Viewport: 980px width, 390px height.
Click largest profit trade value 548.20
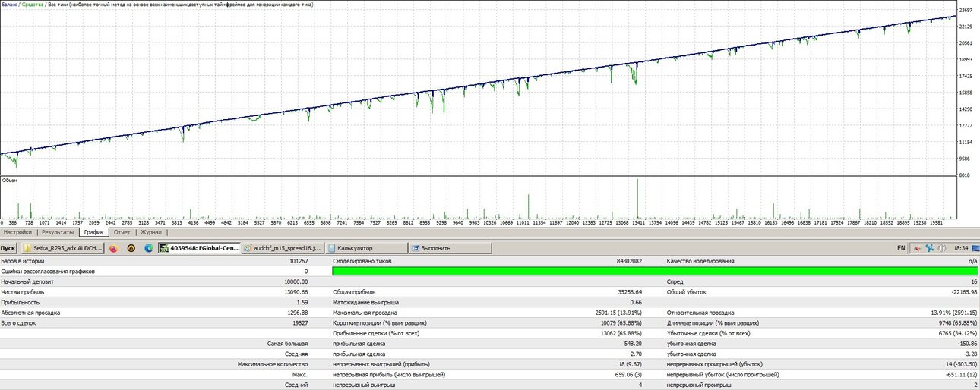(x=632, y=343)
